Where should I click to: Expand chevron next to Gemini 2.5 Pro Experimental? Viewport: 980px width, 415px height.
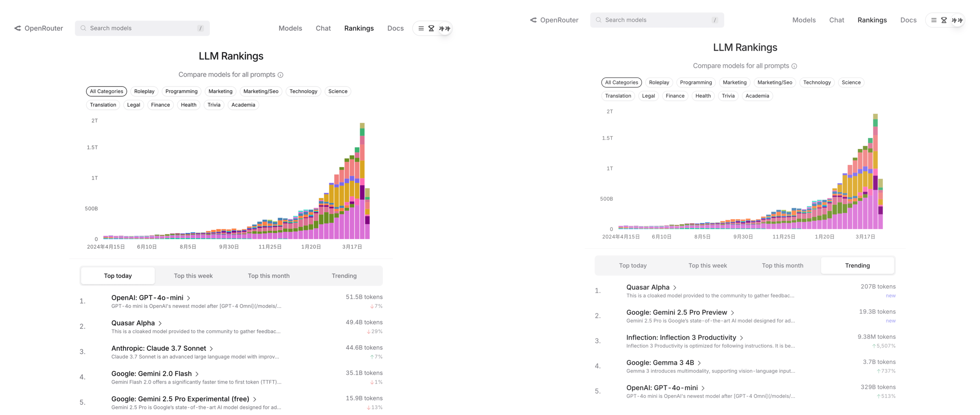254,399
